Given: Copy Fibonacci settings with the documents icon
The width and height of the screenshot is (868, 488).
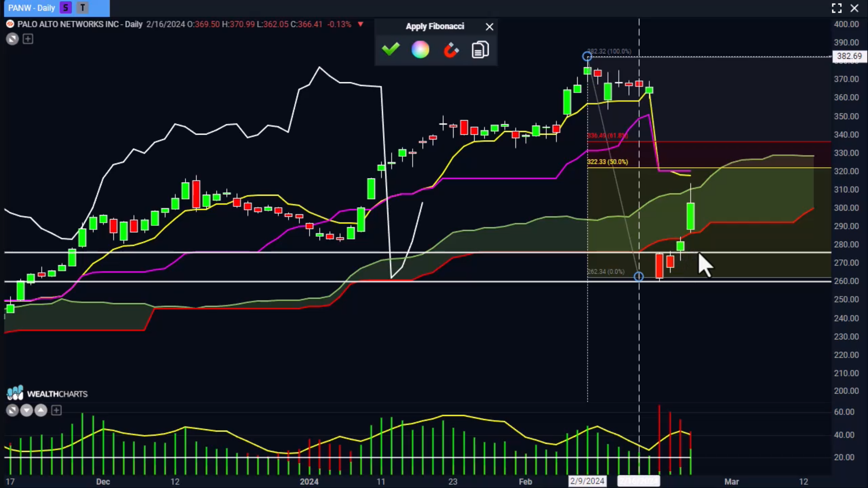Looking at the screenshot, I should click(x=480, y=50).
